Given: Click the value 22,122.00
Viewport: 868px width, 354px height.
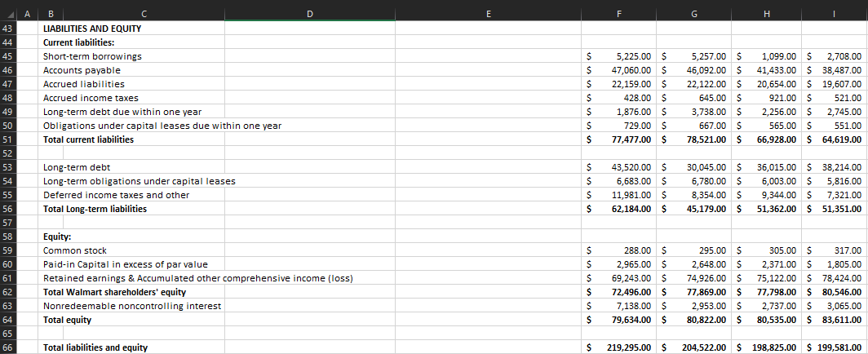Looking at the screenshot, I should [x=706, y=84].
